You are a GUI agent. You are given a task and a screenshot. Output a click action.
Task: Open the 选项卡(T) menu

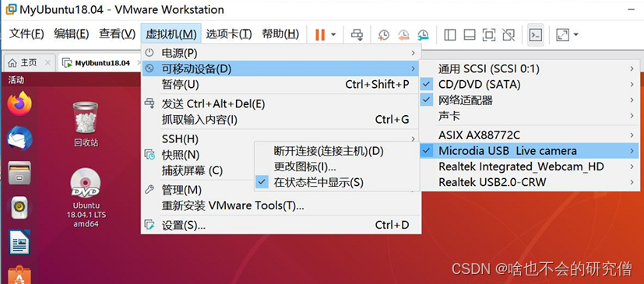(229, 33)
